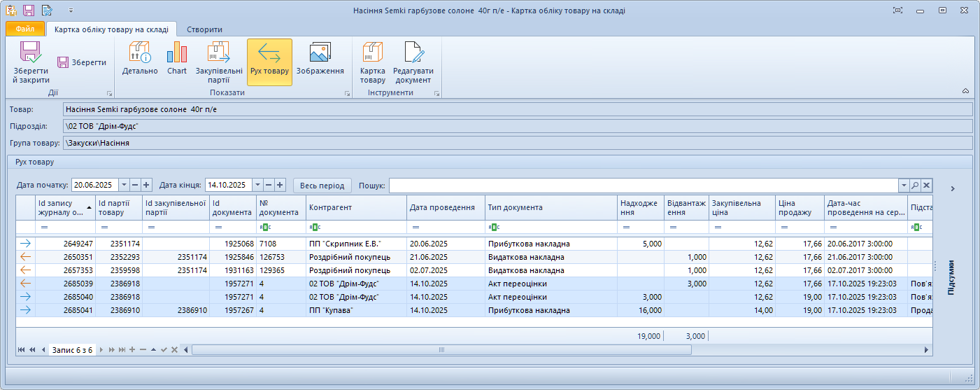This screenshot has width=980, height=390.
Task: Click the 'Весь період' button
Action: [x=322, y=185]
